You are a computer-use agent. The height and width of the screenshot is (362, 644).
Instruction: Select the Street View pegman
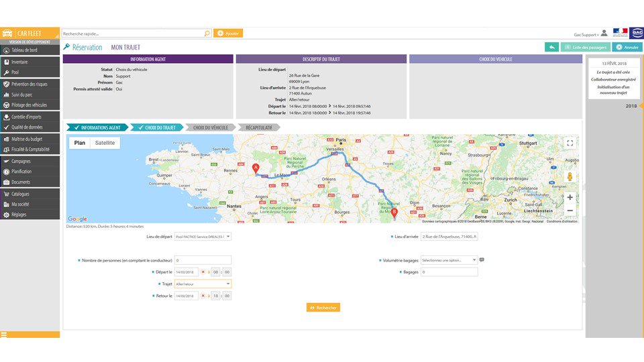tap(570, 176)
